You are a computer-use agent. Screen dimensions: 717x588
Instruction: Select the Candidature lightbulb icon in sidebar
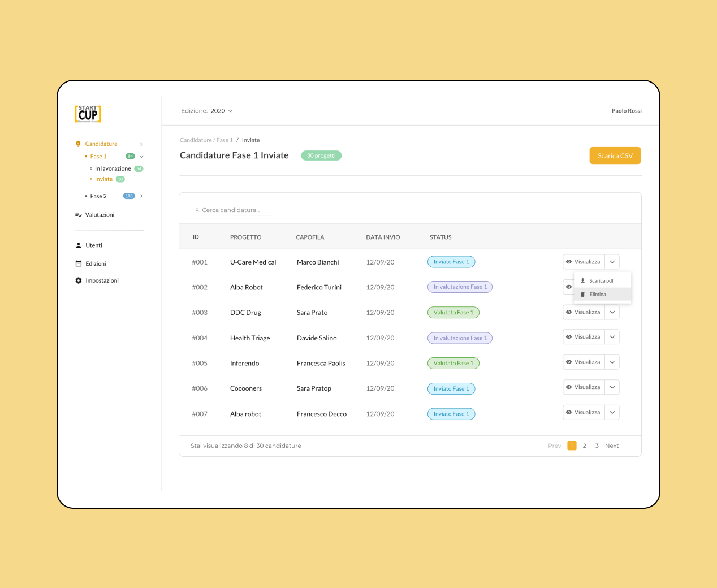pos(77,144)
